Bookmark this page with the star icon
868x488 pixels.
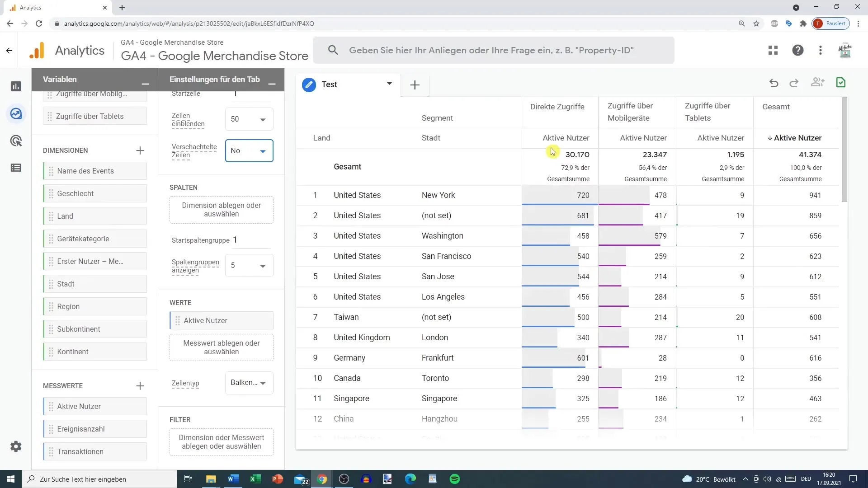(x=756, y=23)
